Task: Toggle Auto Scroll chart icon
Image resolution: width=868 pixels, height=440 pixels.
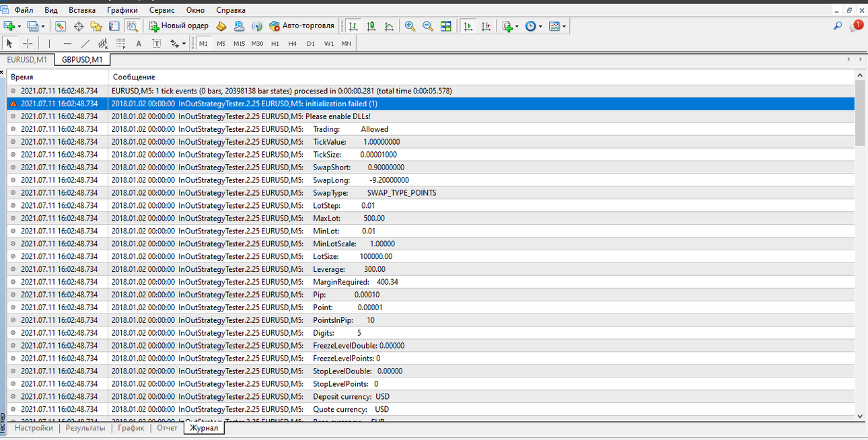Action: pyautogui.click(x=468, y=26)
